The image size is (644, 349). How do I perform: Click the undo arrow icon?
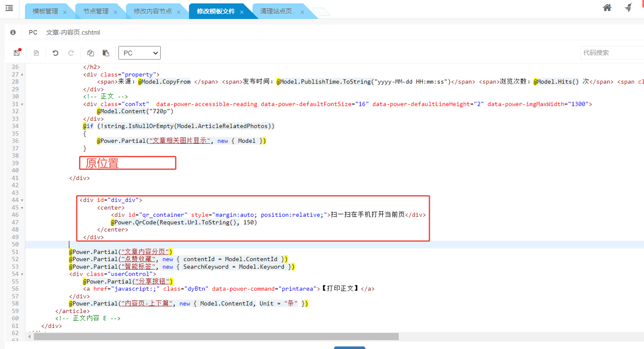point(55,53)
